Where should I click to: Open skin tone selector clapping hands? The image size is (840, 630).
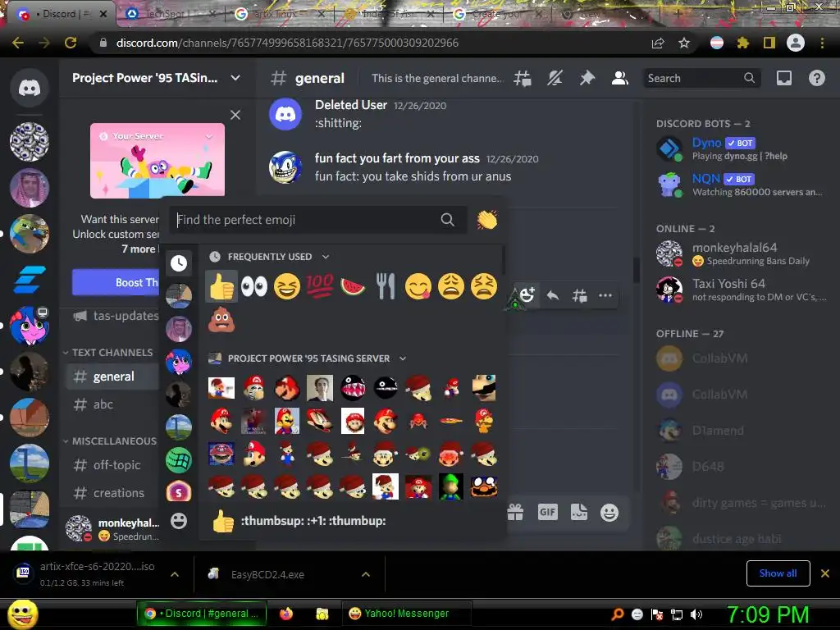click(487, 220)
